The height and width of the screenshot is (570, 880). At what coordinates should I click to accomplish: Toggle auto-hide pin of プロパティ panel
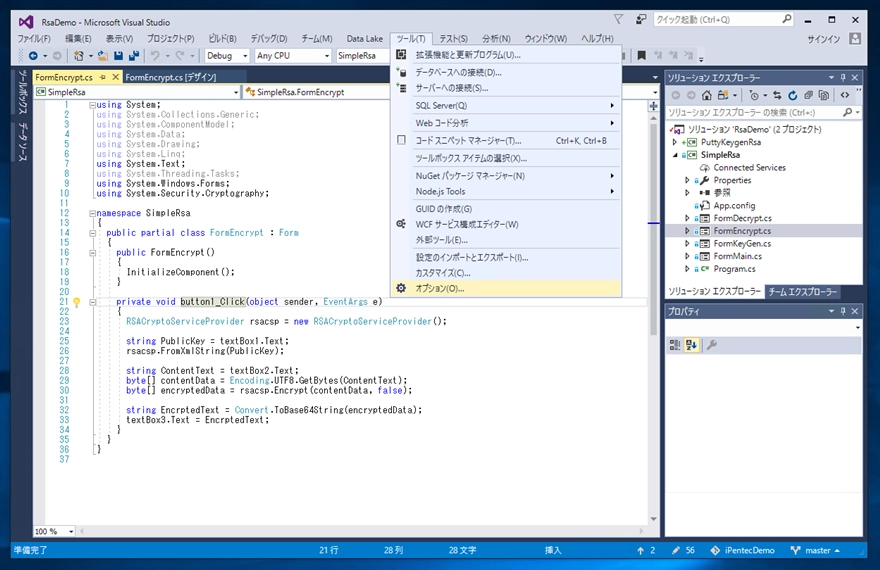[843, 311]
